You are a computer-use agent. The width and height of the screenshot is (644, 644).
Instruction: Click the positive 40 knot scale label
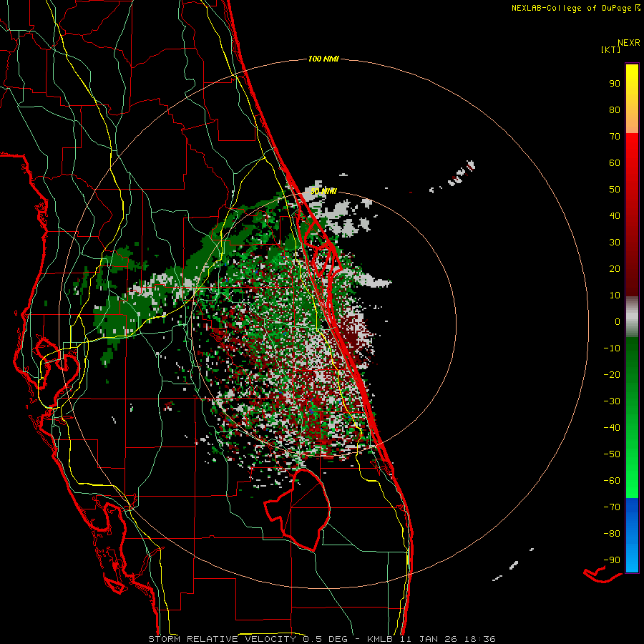click(x=615, y=216)
